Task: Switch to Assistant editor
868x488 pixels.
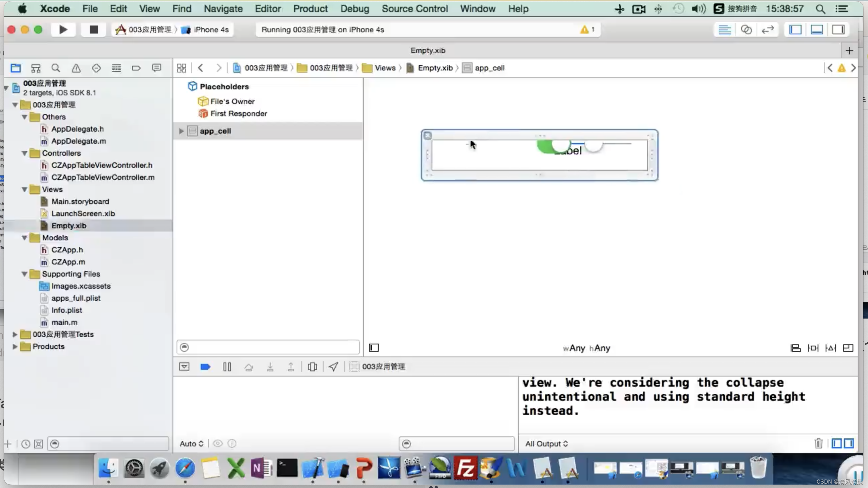Action: pyautogui.click(x=746, y=30)
